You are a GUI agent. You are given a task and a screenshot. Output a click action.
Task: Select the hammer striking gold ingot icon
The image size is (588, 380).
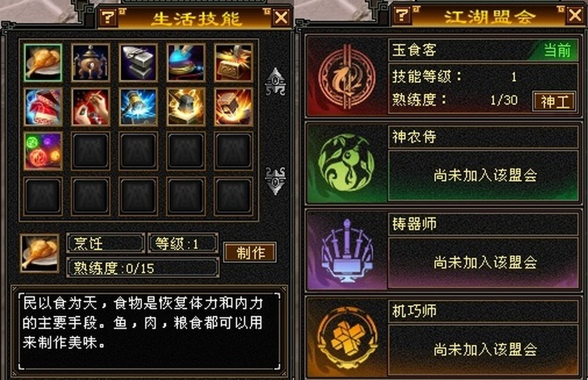coord(234,63)
